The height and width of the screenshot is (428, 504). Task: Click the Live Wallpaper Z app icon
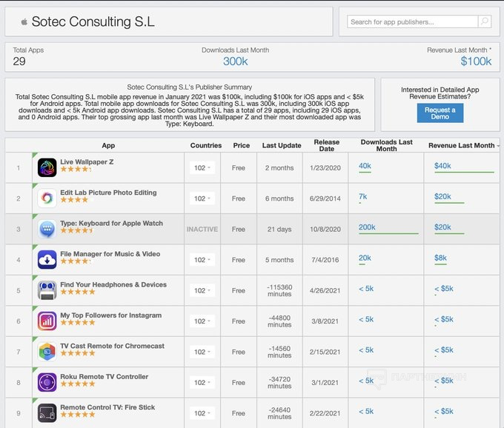(x=47, y=167)
